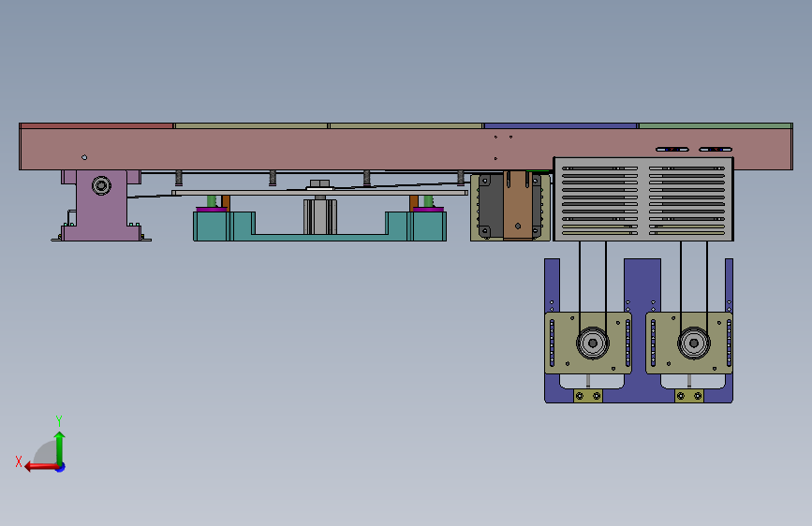812x526 pixels.
Task: Click the green Y axis arrow of the triad
Action: tap(60, 447)
